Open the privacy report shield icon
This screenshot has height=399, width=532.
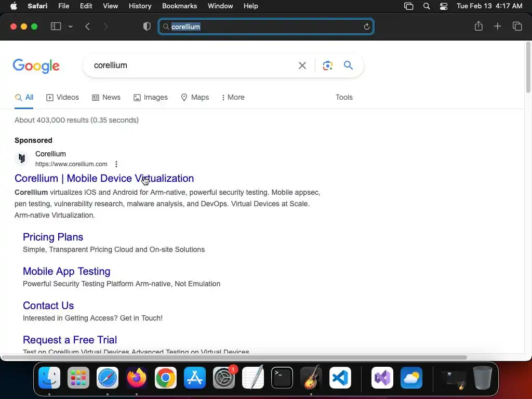click(x=147, y=26)
